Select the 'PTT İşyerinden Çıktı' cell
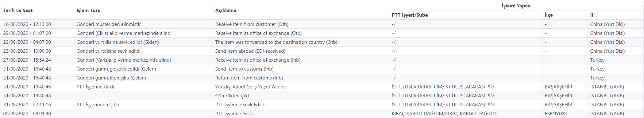This screenshot has height=118, width=644. pos(98,105)
